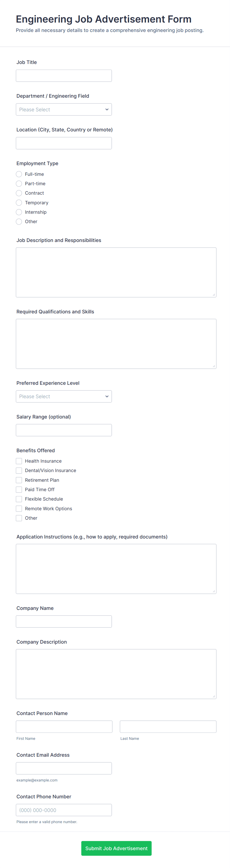Select Internship as employment type

[19, 212]
